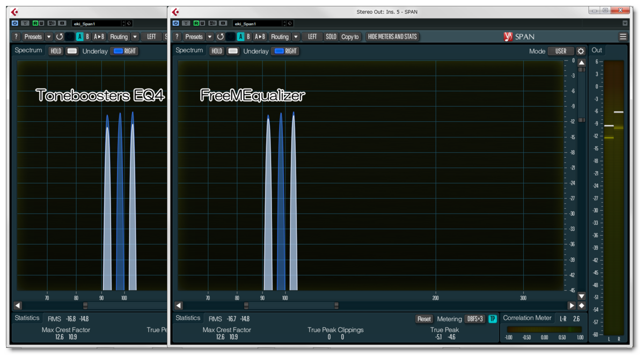Screen dimensions: 644x359
Task: Click help question mark in left SPAN window
Action: tap(16, 37)
